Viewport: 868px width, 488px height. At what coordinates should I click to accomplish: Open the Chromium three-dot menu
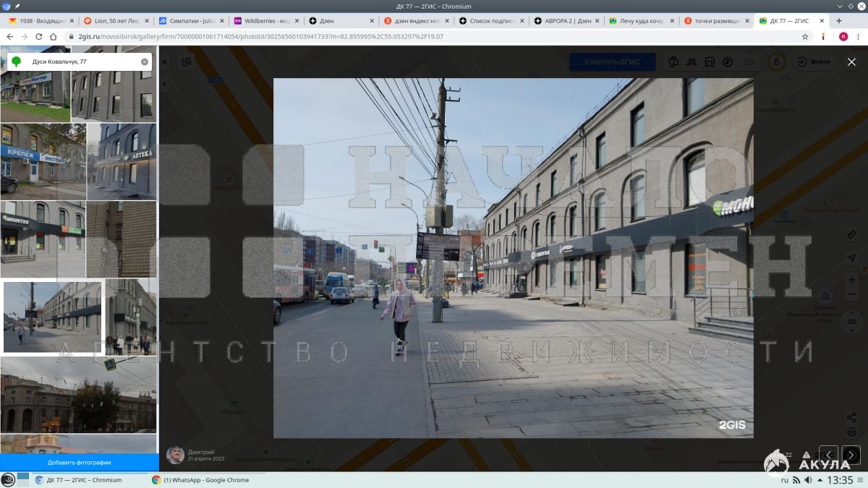[859, 36]
